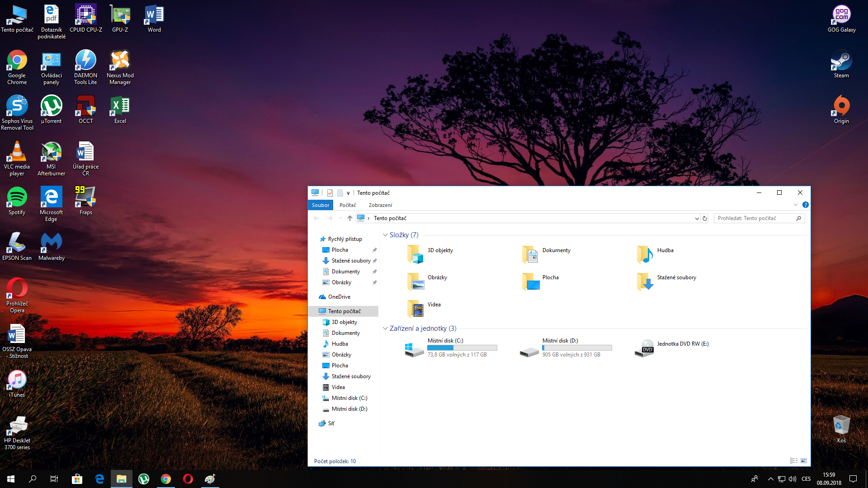Select the Jednotka DVD RW (E:) drive

(x=644, y=348)
